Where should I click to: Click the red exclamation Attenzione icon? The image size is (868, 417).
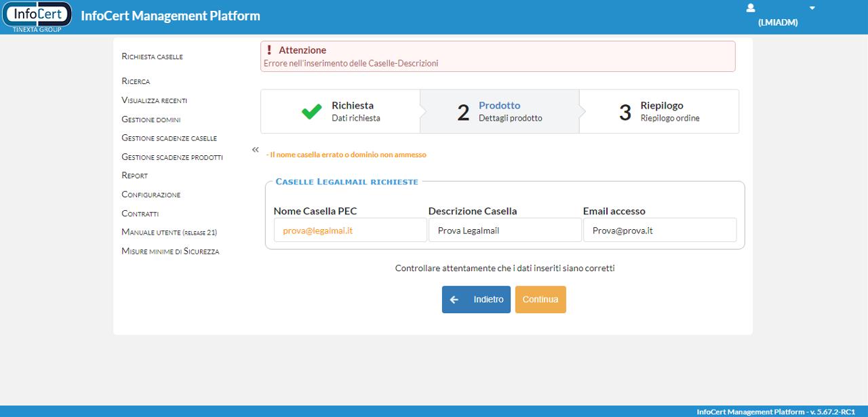(269, 50)
